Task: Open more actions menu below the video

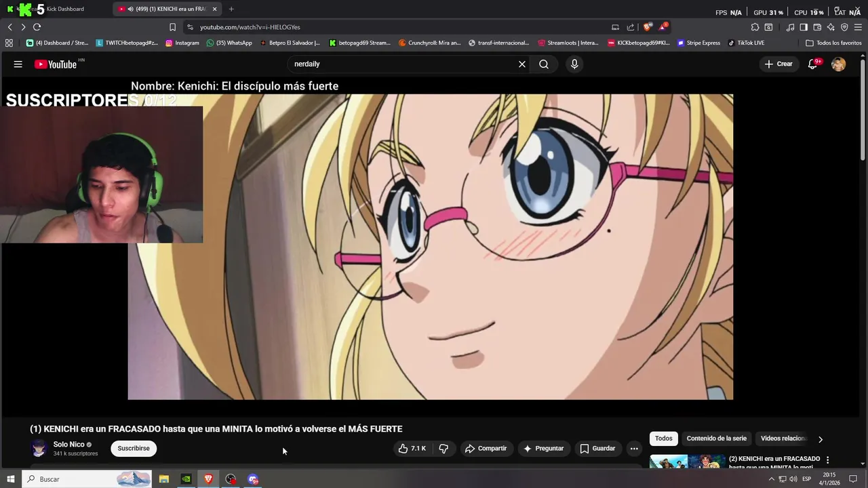Action: click(x=634, y=448)
